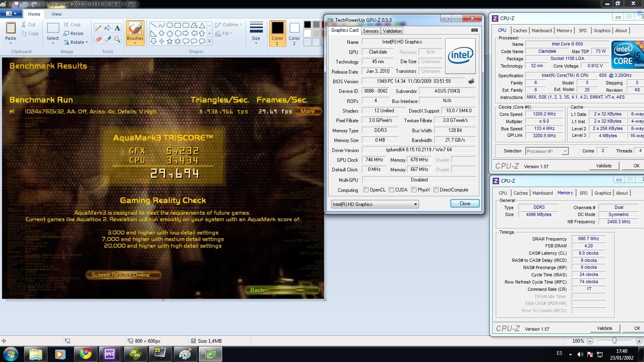
Task: Click the BIOS save chip icon in GPU-Z
Action: coord(471,81)
